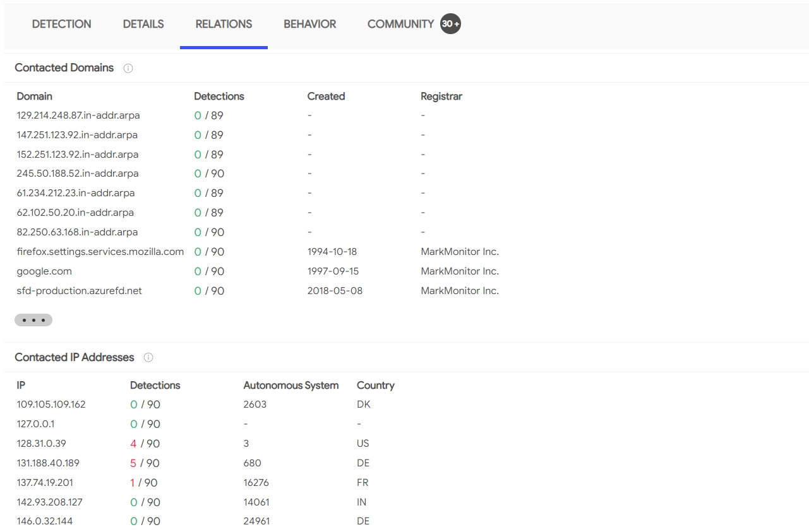
Task: Click the info icon beside Contacted Domains
Action: tap(128, 68)
